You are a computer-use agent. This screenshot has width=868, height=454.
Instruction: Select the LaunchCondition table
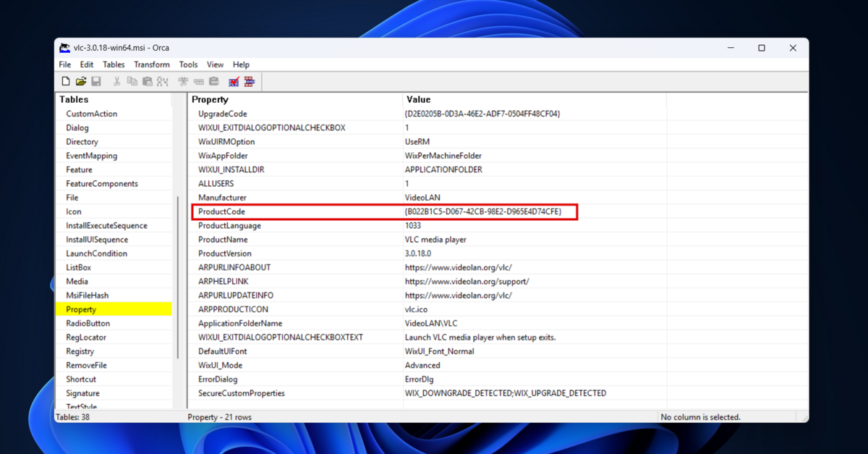(x=96, y=253)
